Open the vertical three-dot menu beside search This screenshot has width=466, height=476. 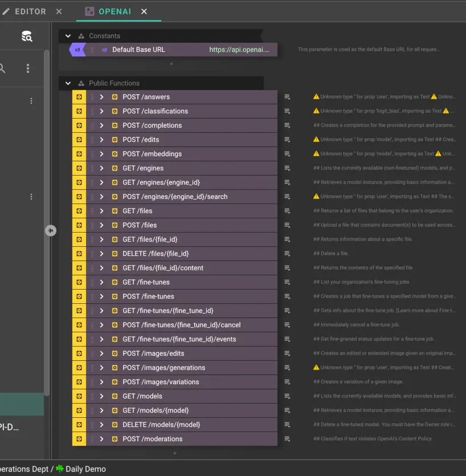[x=27, y=68]
